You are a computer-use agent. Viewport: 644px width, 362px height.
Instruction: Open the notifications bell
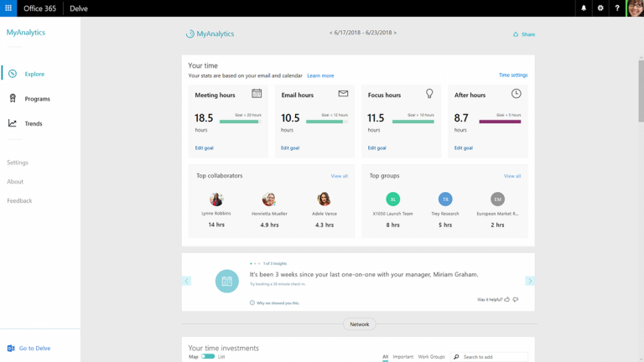(584, 8)
